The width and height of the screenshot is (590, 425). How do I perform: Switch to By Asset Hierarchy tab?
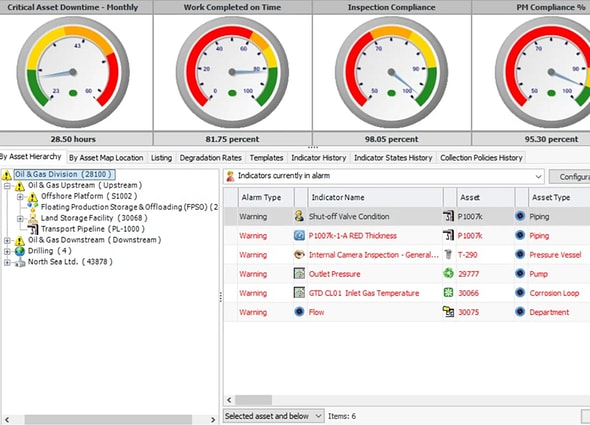tap(31, 157)
